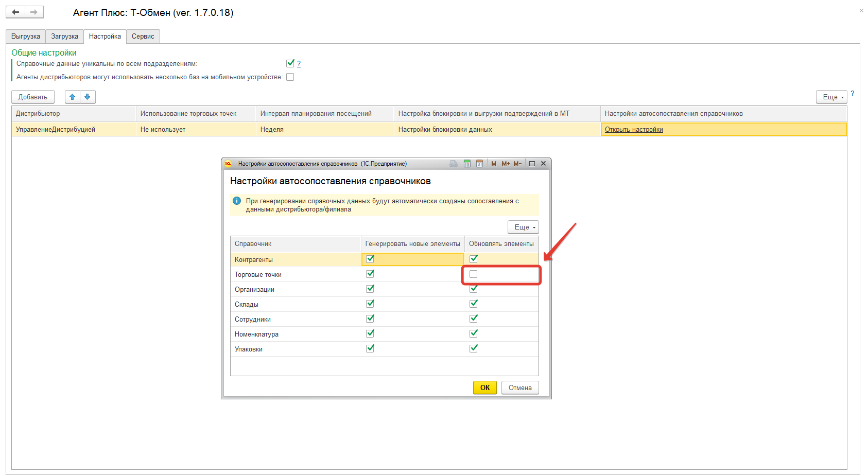868x476 pixels.
Task: Toggle generate new elements for Сотрудники
Action: (370, 319)
